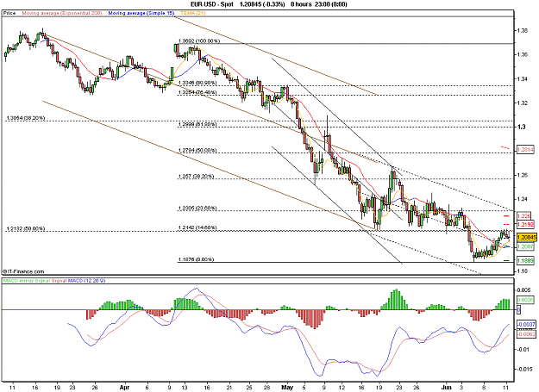Screen dimensions: 539x392
Task: Click the 1.38 price axis label
Action: point(522,30)
